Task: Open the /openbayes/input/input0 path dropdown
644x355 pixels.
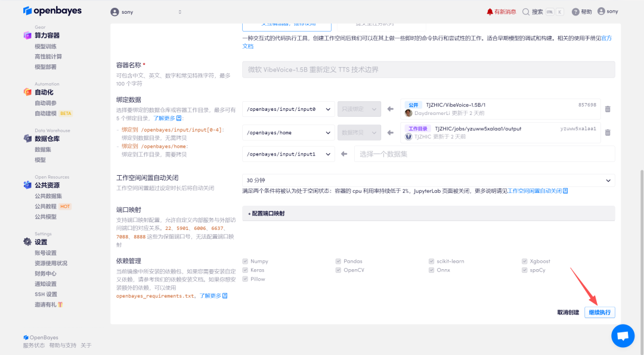Action: tap(288, 109)
